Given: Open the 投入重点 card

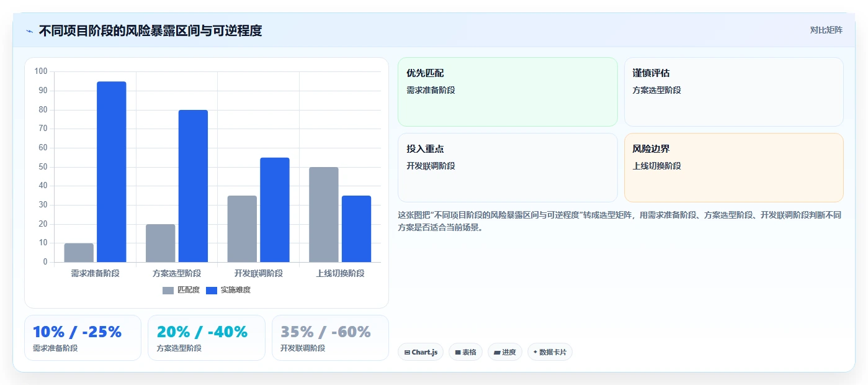Looking at the screenshot, I should click(508, 168).
